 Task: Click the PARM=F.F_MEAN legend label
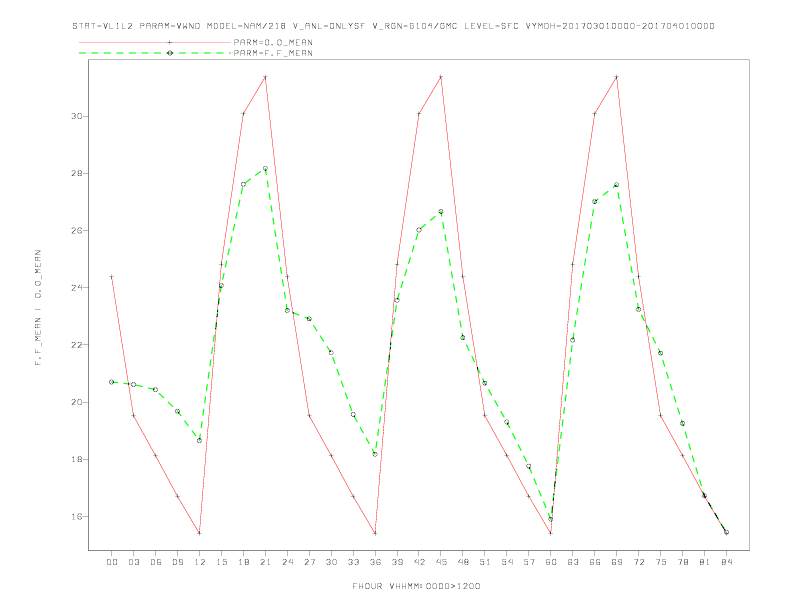coord(273,53)
